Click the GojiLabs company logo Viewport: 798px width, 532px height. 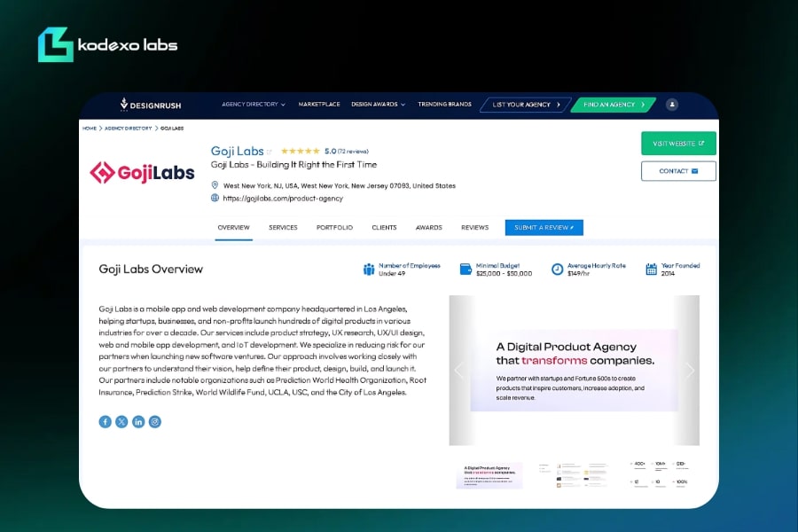[142, 173]
